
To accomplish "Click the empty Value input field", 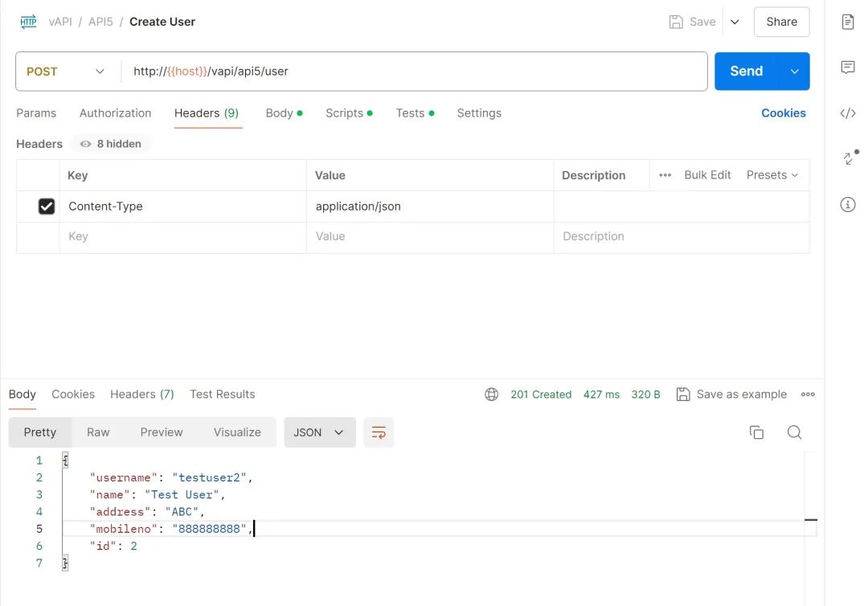I will pyautogui.click(x=430, y=237).
